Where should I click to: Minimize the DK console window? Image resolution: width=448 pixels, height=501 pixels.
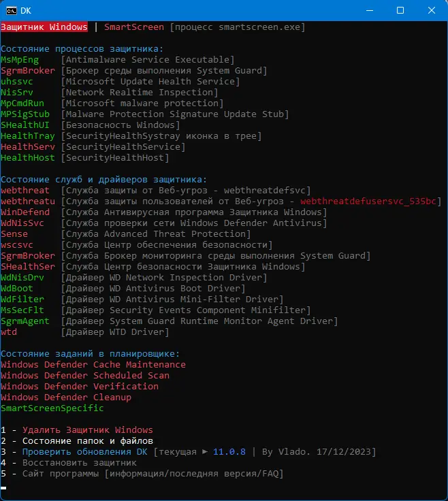pos(368,10)
